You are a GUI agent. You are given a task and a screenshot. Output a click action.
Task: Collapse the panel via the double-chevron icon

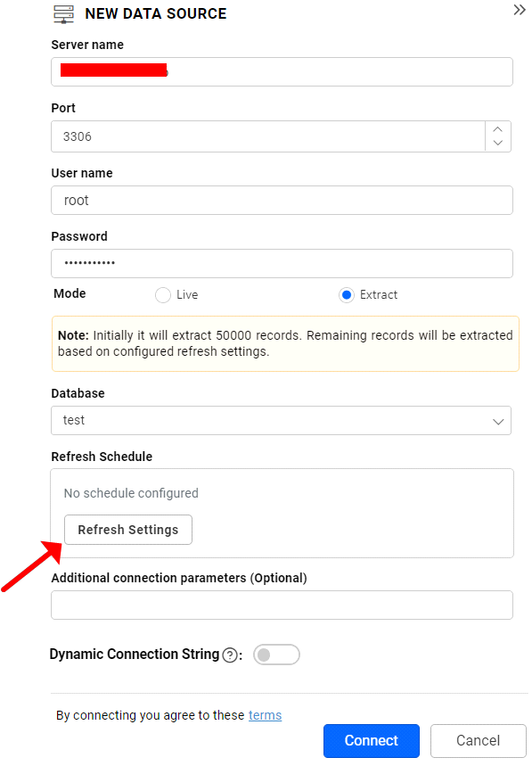click(x=520, y=10)
